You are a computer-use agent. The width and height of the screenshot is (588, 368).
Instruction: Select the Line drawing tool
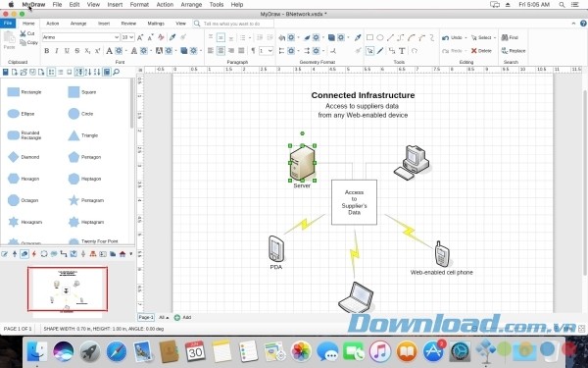click(x=390, y=37)
